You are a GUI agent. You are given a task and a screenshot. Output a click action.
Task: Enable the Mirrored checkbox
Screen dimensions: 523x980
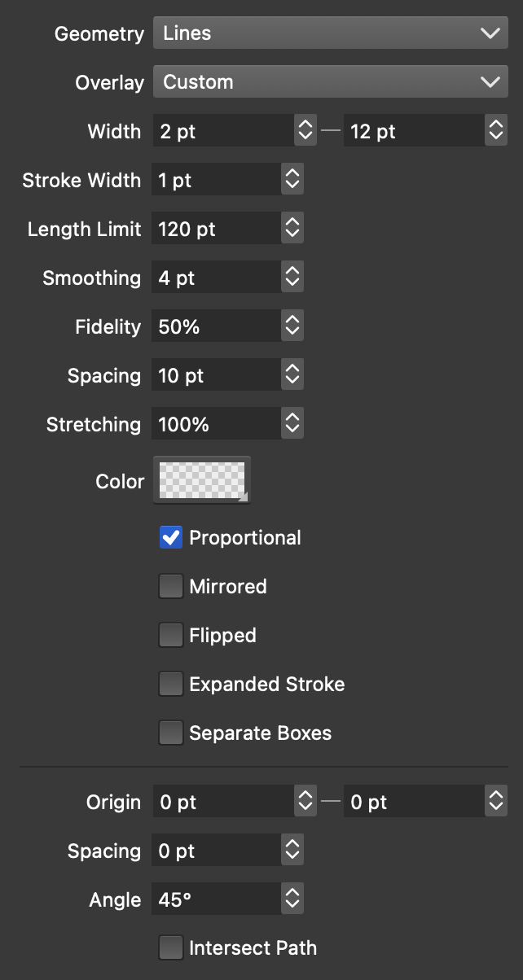[x=171, y=587]
